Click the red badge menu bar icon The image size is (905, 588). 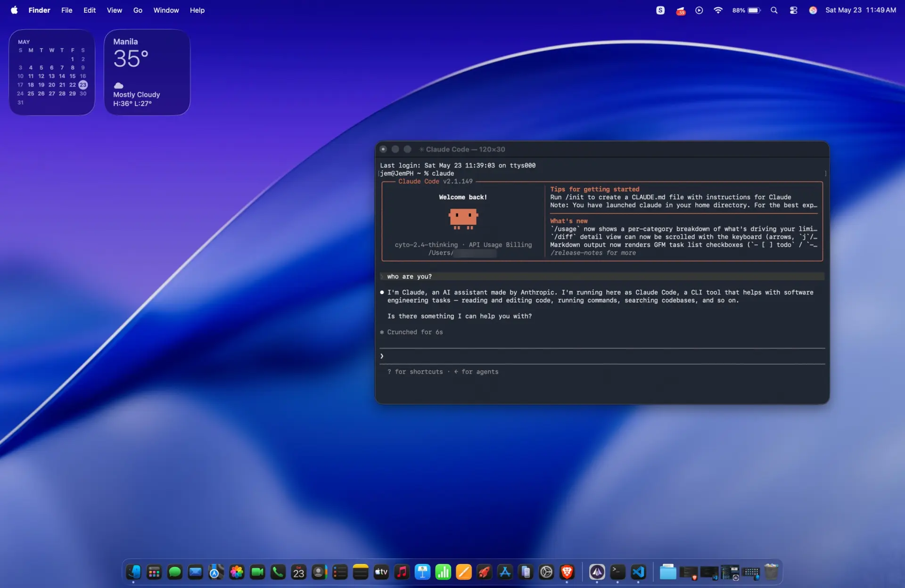681,10
